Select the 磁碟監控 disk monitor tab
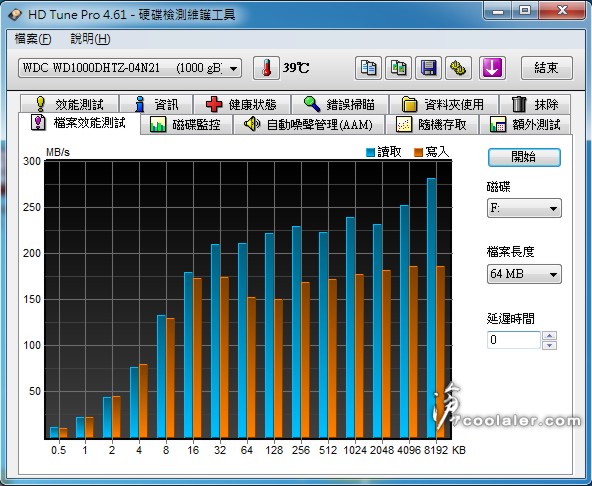This screenshot has height=486, width=592. (186, 124)
